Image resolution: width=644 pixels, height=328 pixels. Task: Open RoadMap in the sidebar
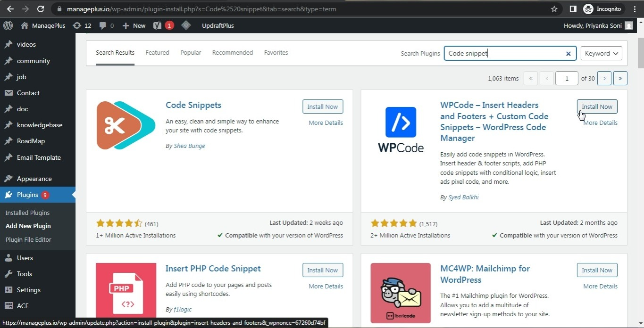click(x=31, y=141)
